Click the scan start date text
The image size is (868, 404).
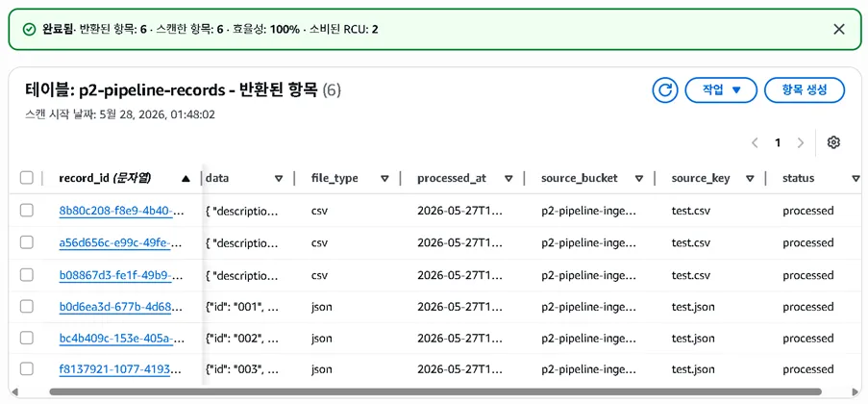click(120, 114)
